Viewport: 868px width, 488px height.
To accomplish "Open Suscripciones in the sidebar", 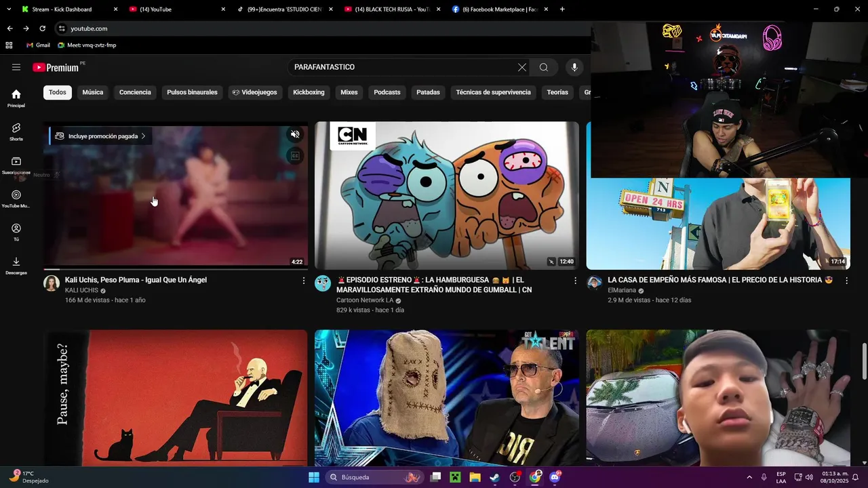I will pyautogui.click(x=16, y=165).
